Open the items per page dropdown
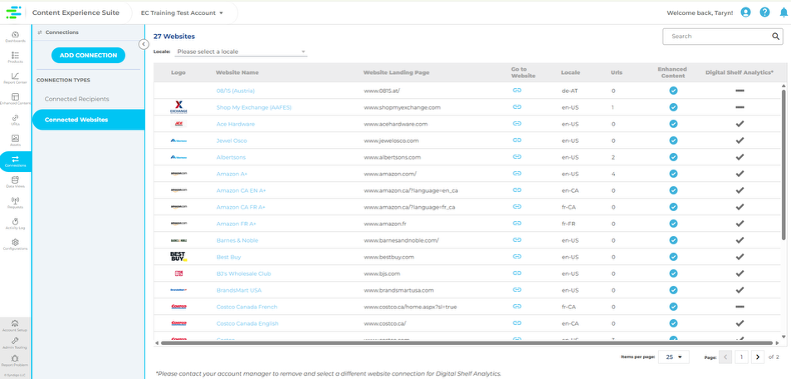Screen dimensions: 792x380 pyautogui.click(x=674, y=357)
